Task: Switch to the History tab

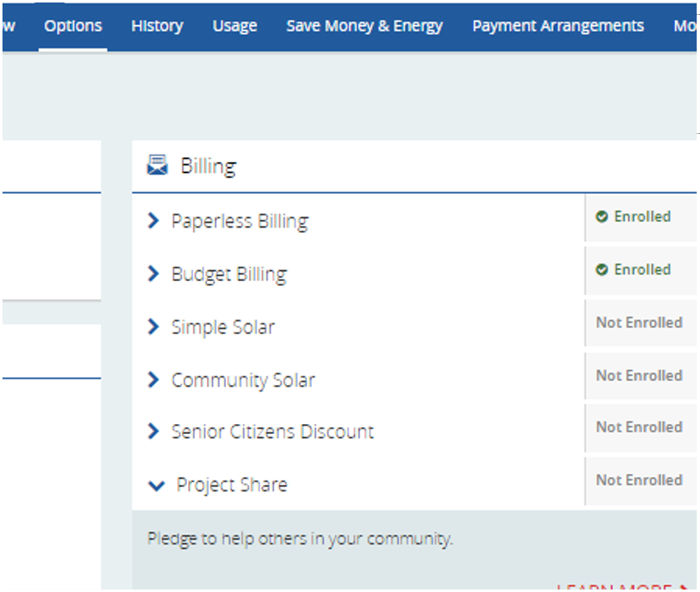Action: [157, 26]
